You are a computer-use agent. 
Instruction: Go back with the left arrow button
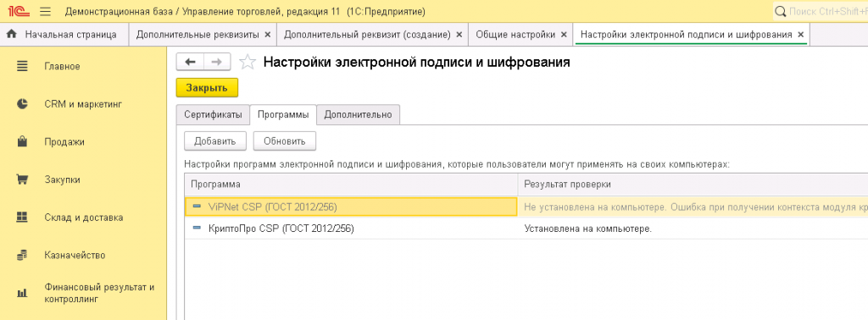tap(190, 62)
